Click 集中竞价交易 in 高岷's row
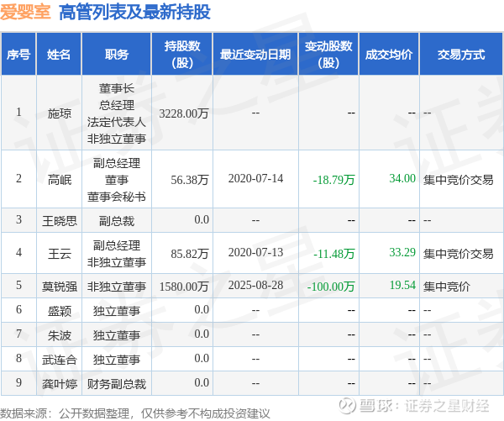The height and width of the screenshot is (421, 504). pyautogui.click(x=459, y=180)
